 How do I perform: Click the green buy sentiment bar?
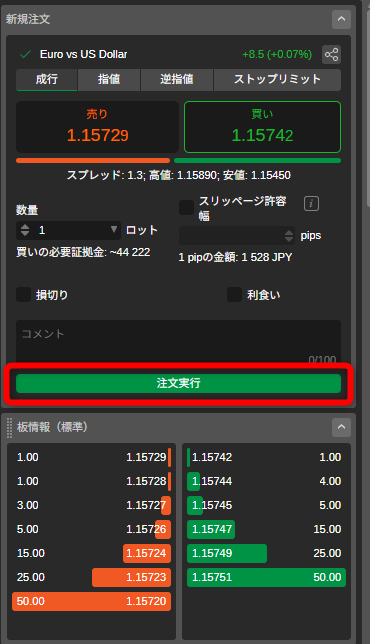tap(257, 161)
